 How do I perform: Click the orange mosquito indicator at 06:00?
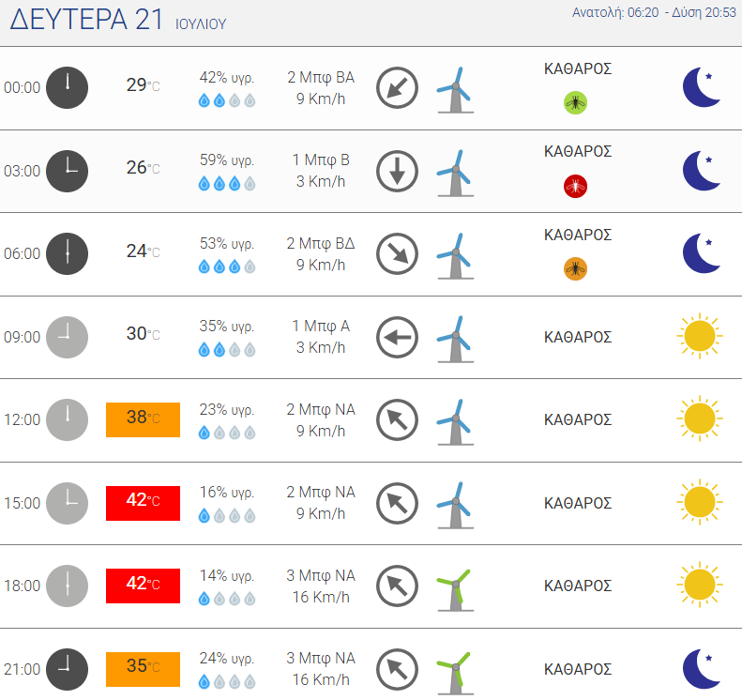[x=575, y=268]
